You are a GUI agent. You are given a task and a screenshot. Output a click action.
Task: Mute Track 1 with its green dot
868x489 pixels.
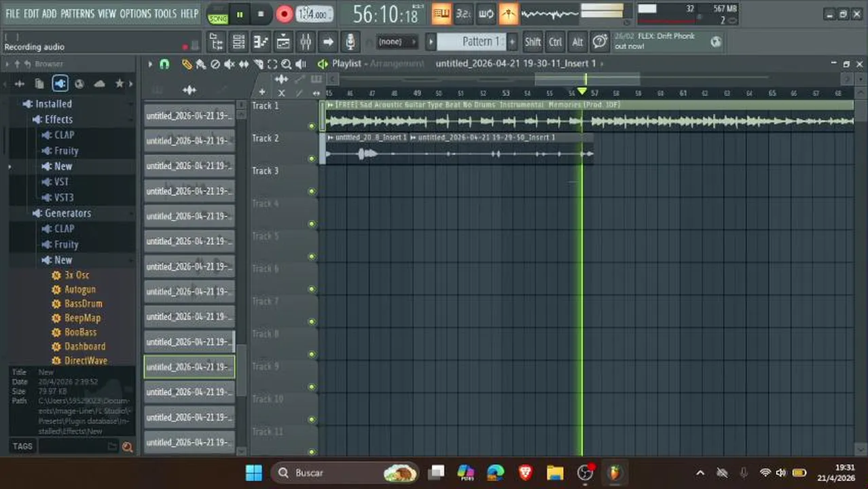[312, 126]
